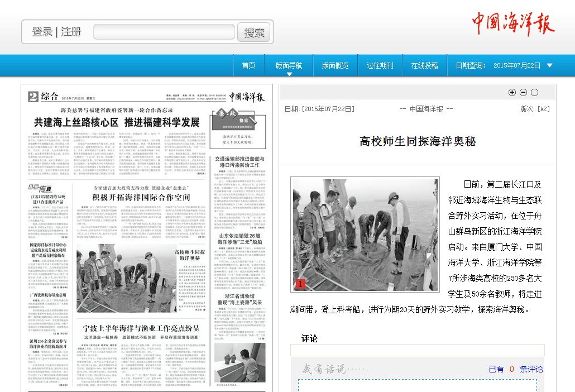The width and height of the screenshot is (575, 392).
Task: Open the article 深圳200余名渔民参与海洋渔业消防救助演习
Action: pos(48,343)
